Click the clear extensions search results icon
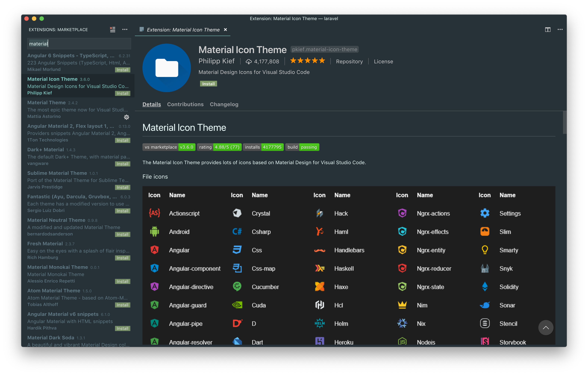 [113, 30]
